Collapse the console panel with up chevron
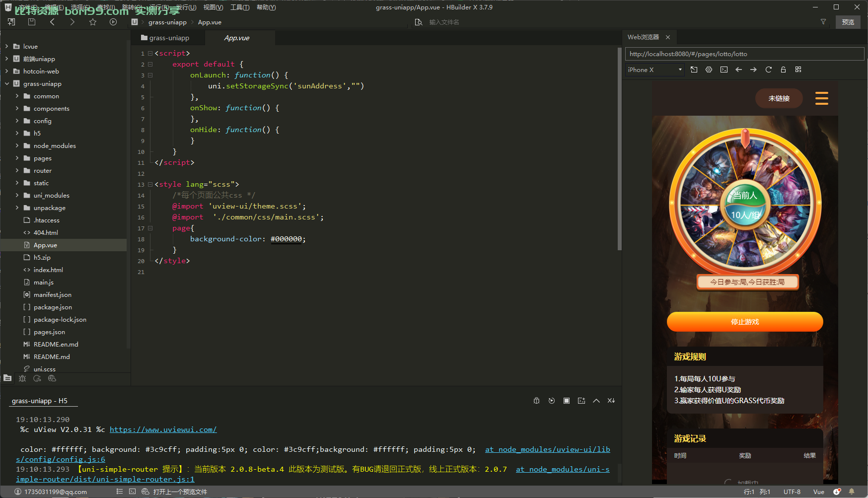868x498 pixels. (x=596, y=401)
